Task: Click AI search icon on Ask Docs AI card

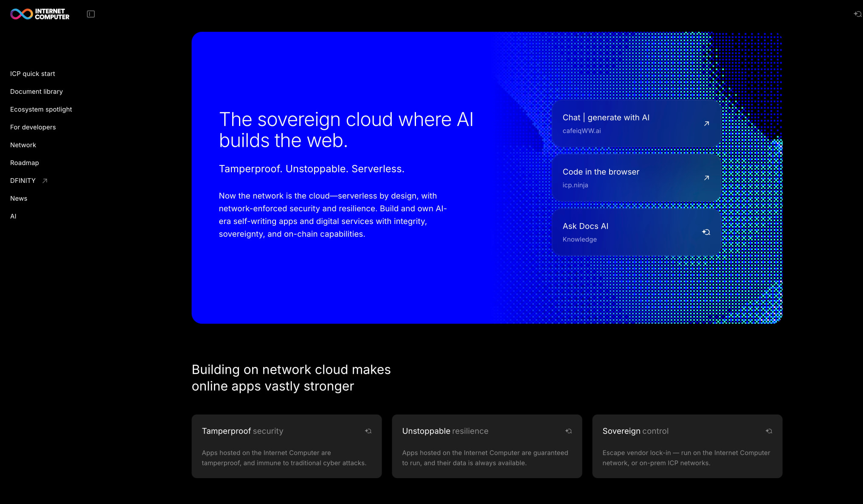Action: pos(706,232)
